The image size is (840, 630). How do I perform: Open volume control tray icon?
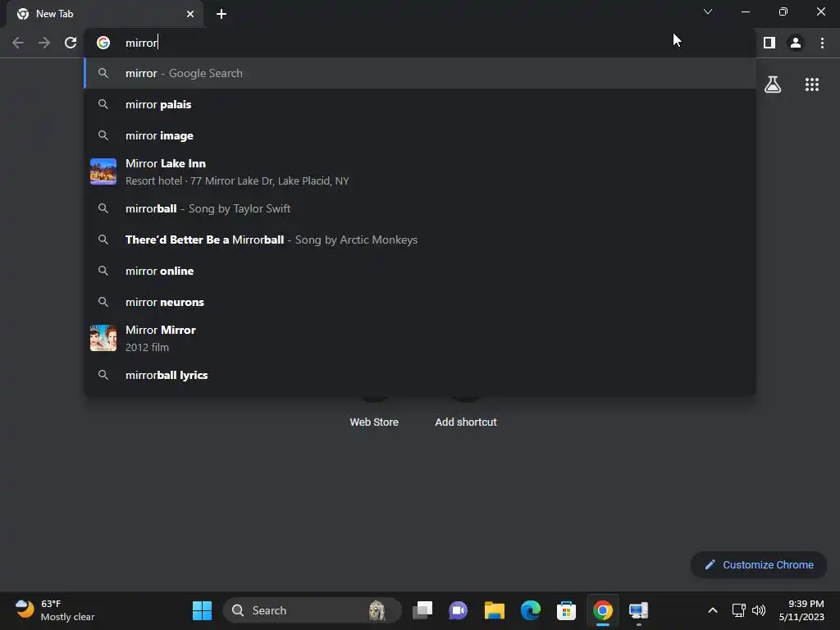[x=759, y=610]
